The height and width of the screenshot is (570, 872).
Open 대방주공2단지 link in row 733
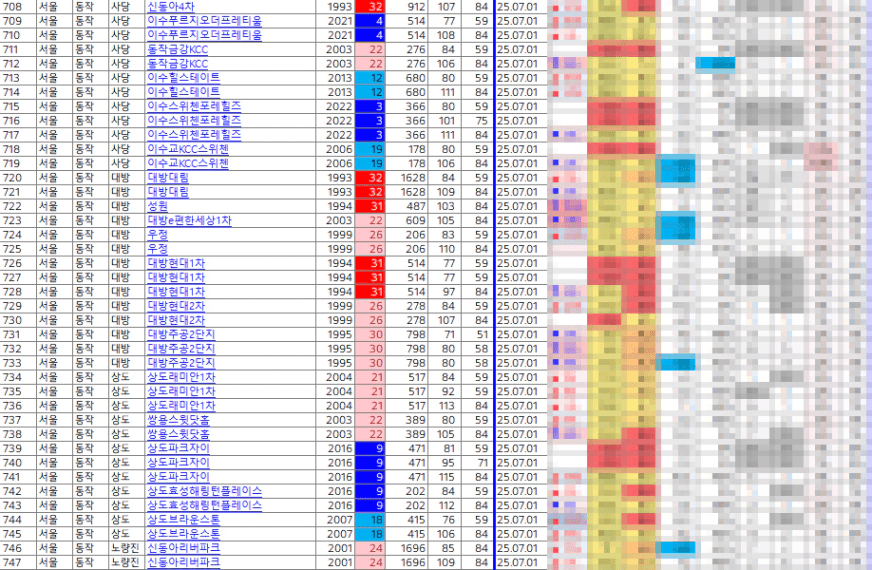(181, 363)
